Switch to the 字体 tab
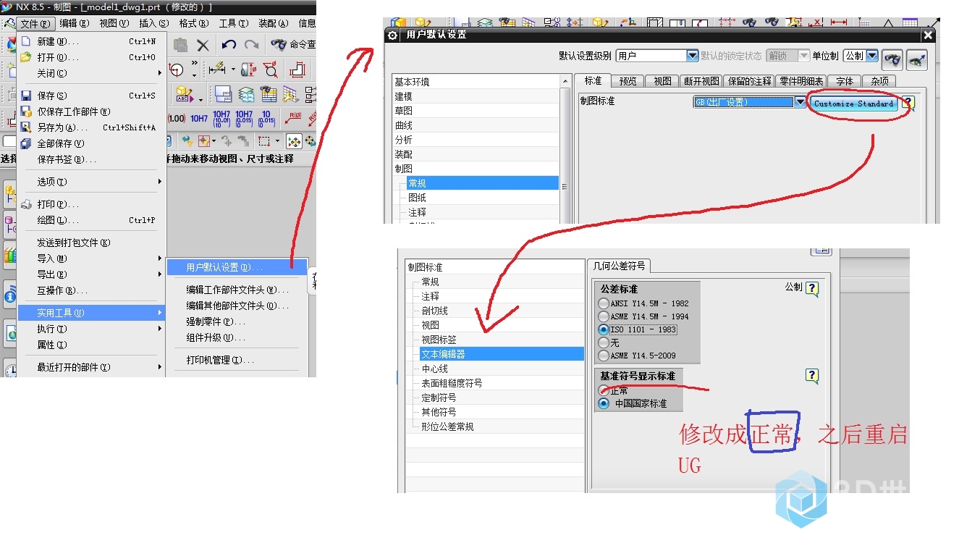 pos(845,81)
